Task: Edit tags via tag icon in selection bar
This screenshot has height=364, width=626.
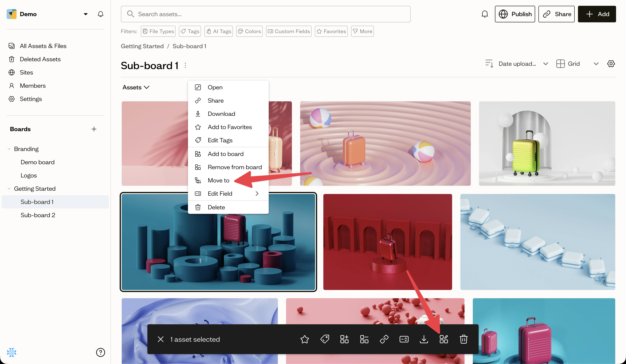Action: click(324, 339)
